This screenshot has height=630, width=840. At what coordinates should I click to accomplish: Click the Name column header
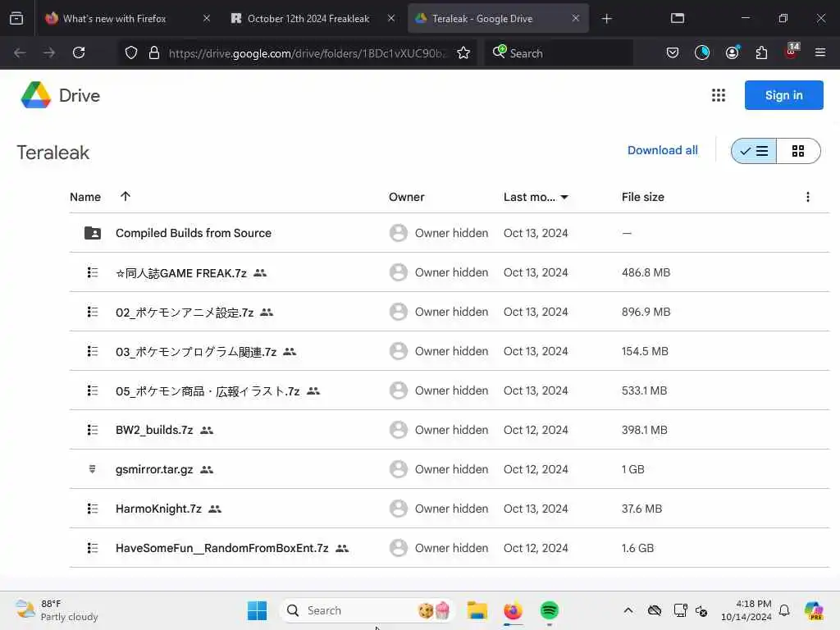(x=85, y=197)
